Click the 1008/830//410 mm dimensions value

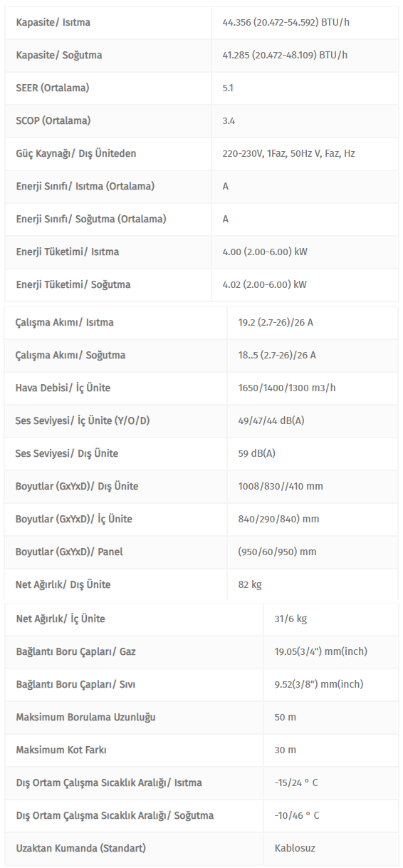(281, 487)
